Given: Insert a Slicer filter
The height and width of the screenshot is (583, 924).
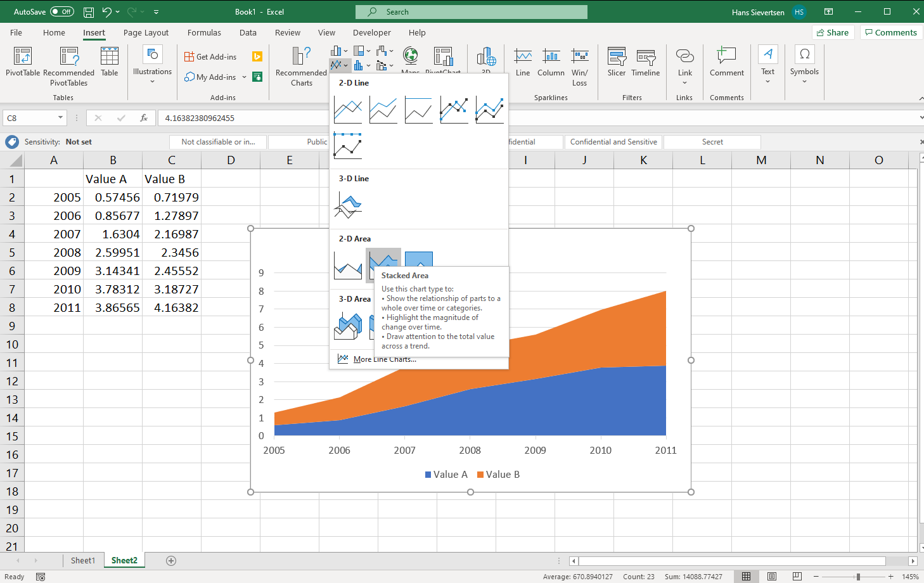Looking at the screenshot, I should 617,62.
